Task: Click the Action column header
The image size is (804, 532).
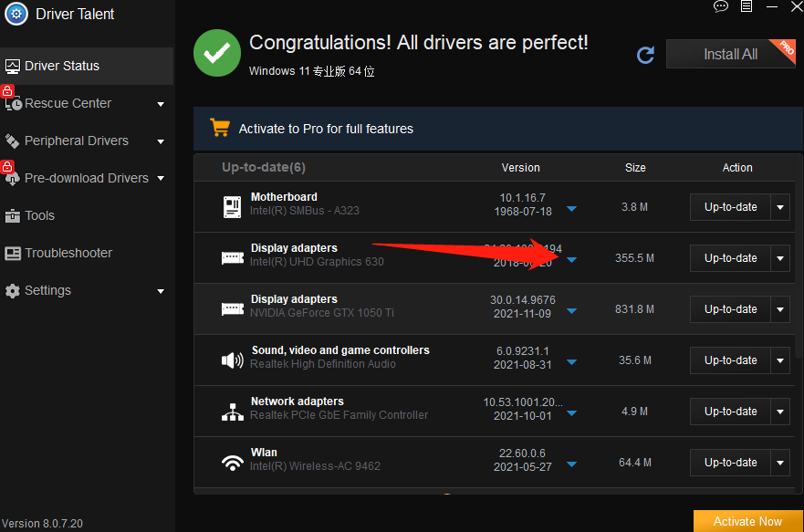Action: pos(737,168)
